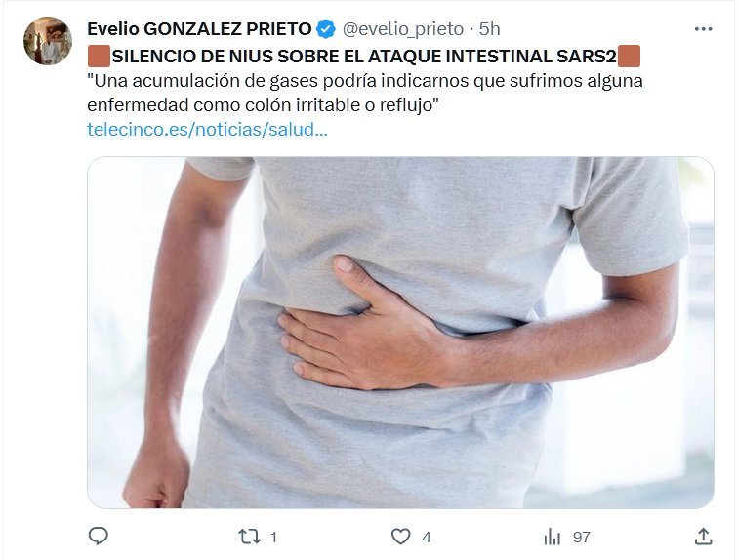Click the 5h timestamp

[x=489, y=29]
